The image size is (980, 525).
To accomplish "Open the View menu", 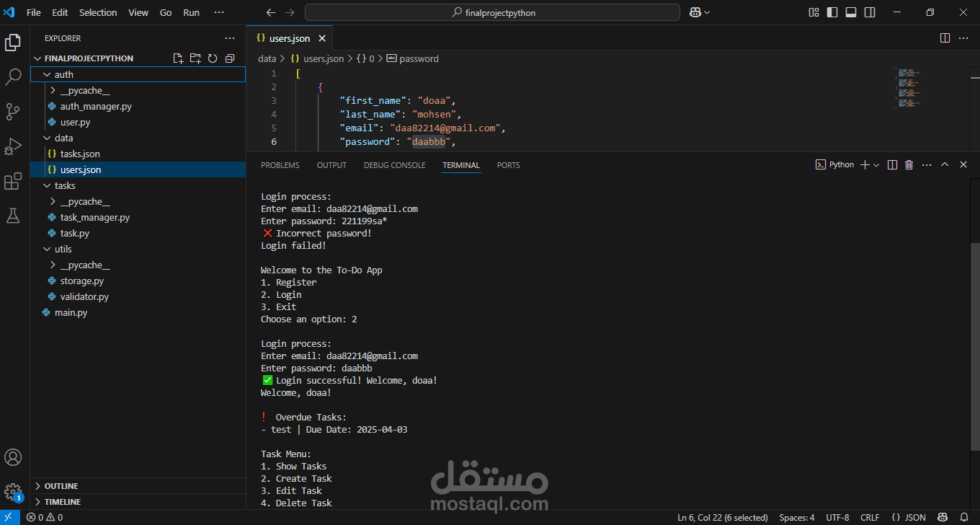I will pos(138,12).
